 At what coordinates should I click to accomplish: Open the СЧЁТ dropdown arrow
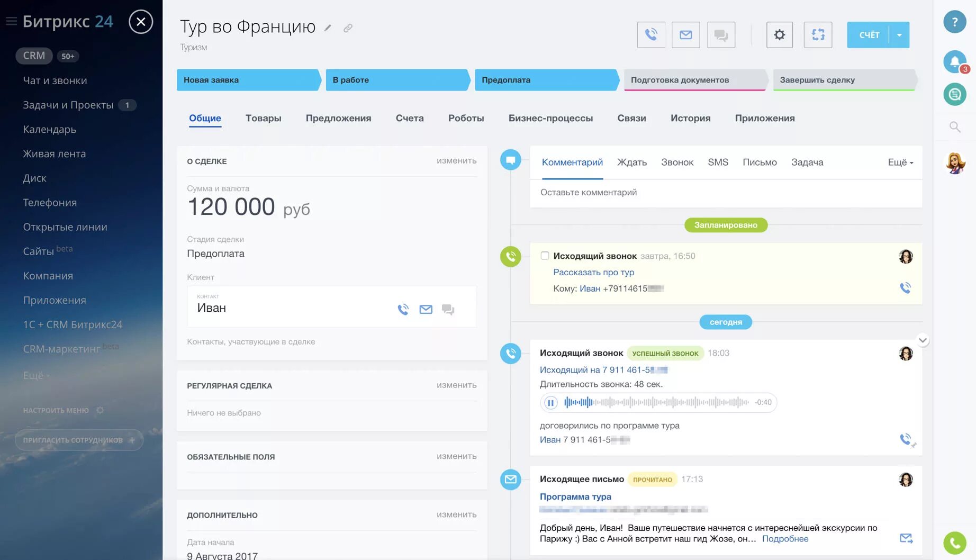coord(899,34)
